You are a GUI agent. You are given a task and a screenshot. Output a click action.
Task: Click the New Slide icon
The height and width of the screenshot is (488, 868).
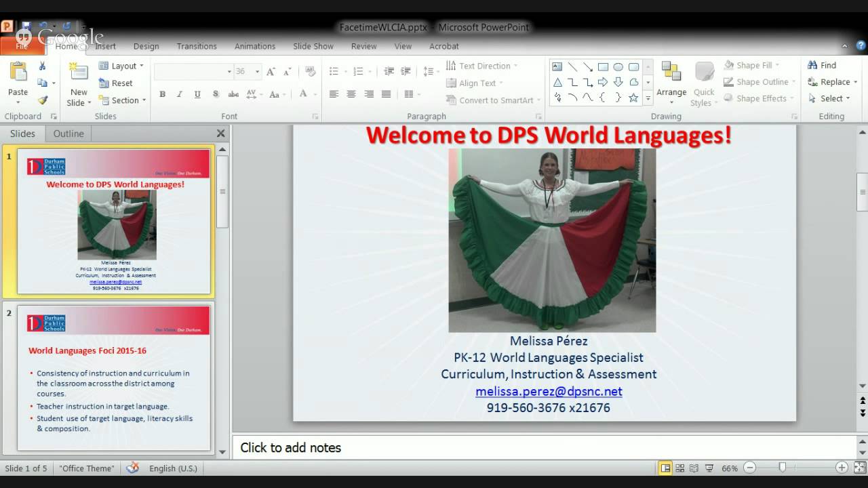79,73
